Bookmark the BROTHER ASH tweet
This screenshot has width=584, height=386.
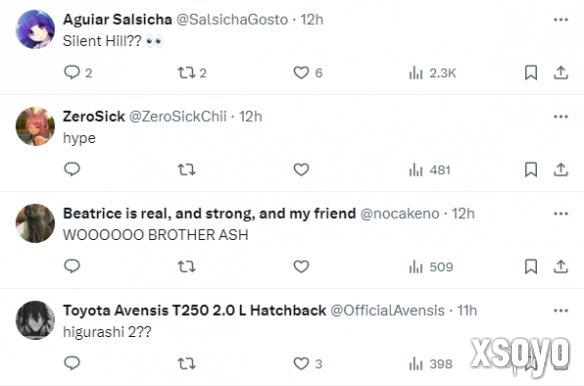point(531,266)
